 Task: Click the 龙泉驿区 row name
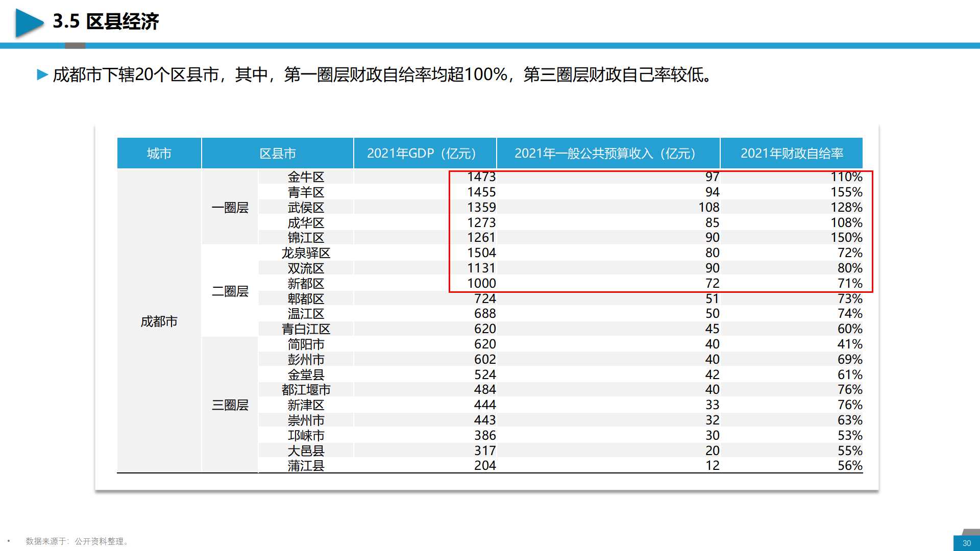click(x=306, y=253)
